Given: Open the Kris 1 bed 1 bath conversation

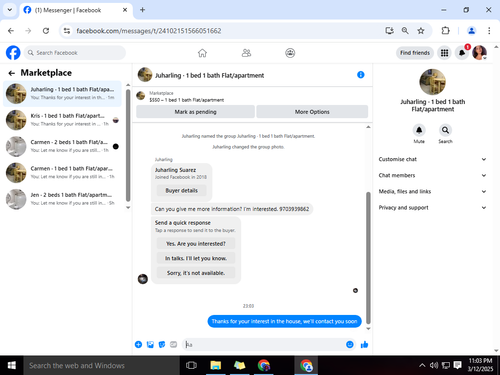Looking at the screenshot, I should pos(62,120).
